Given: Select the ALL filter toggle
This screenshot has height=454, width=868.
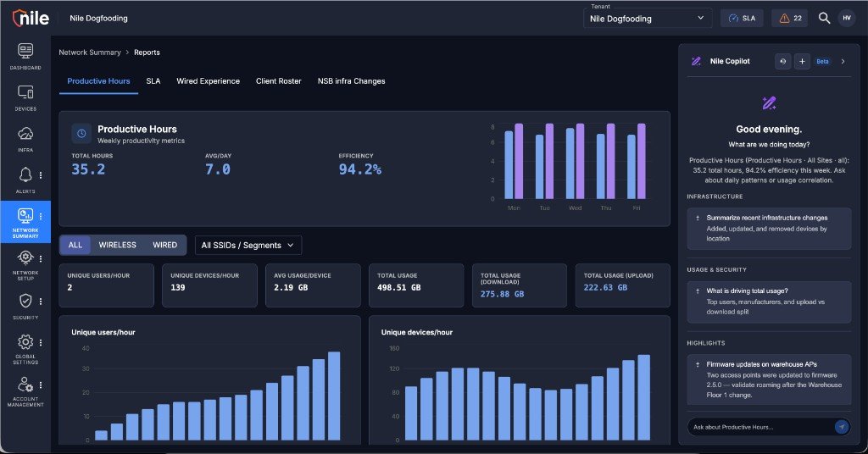Looking at the screenshot, I should coord(75,245).
